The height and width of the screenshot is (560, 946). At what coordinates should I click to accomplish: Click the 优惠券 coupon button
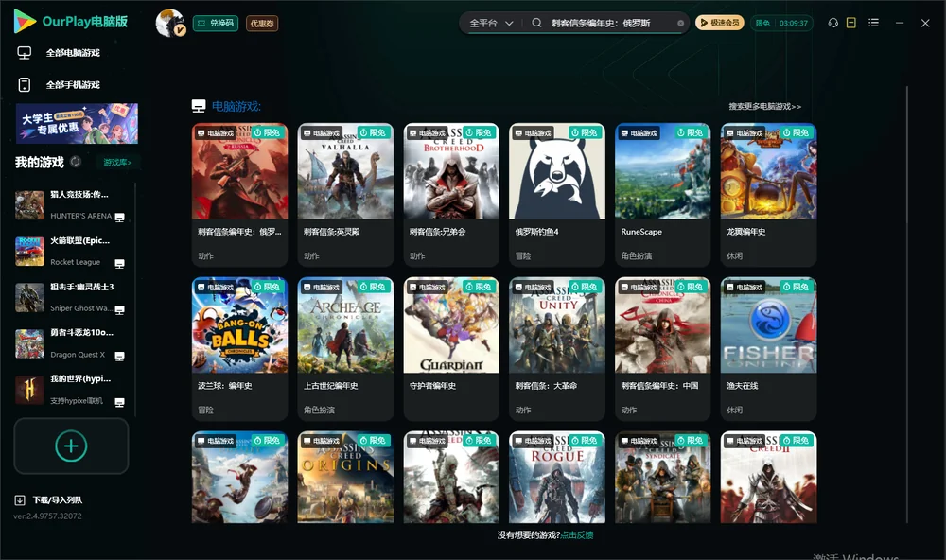262,23
